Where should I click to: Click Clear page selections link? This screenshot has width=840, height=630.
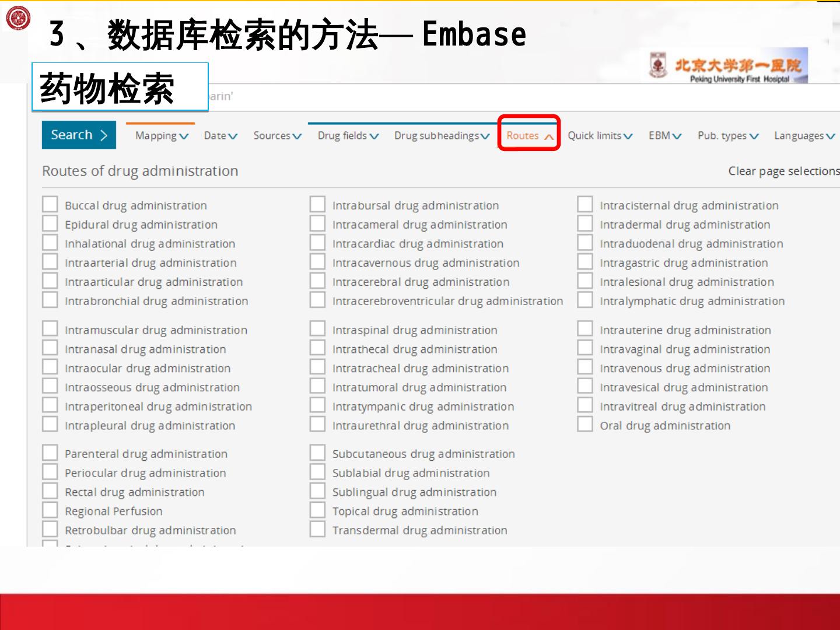coord(784,171)
